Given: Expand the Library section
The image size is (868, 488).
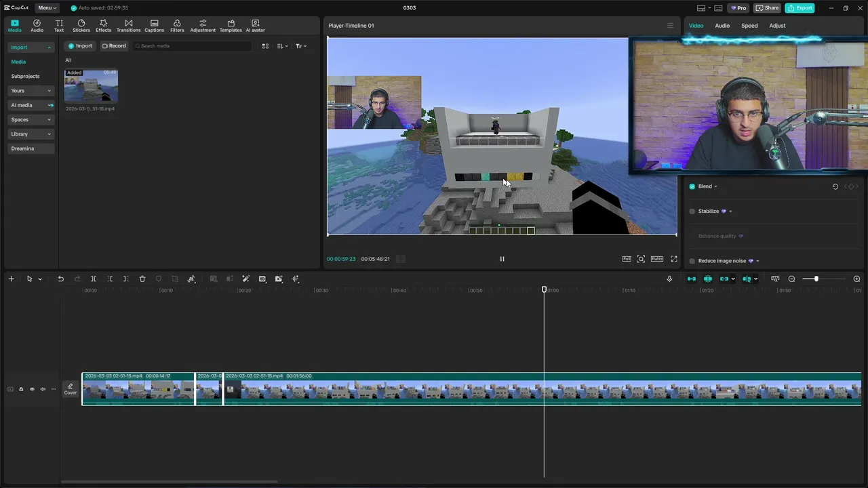Looking at the screenshot, I should [49, 134].
